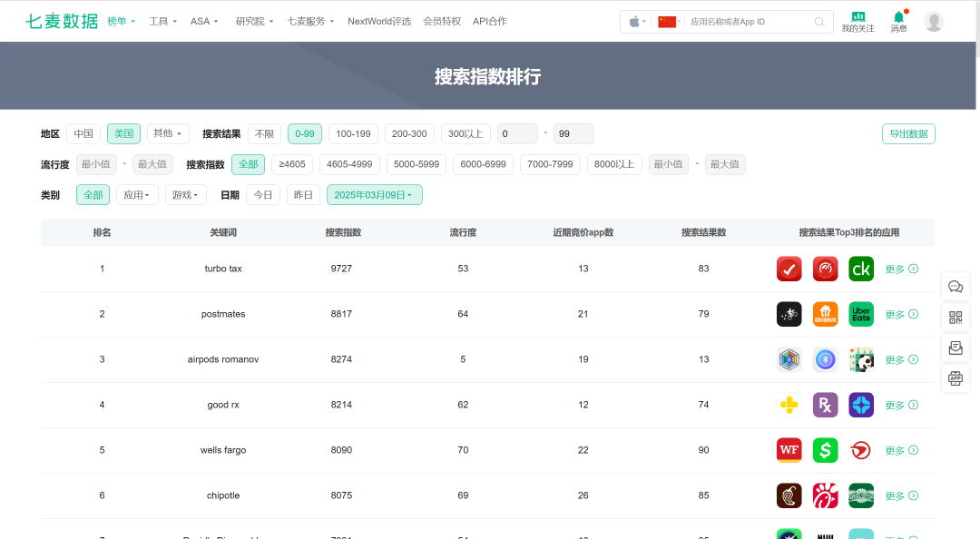Click the search magnifier icon
This screenshot has height=539, width=980.
pos(819,22)
